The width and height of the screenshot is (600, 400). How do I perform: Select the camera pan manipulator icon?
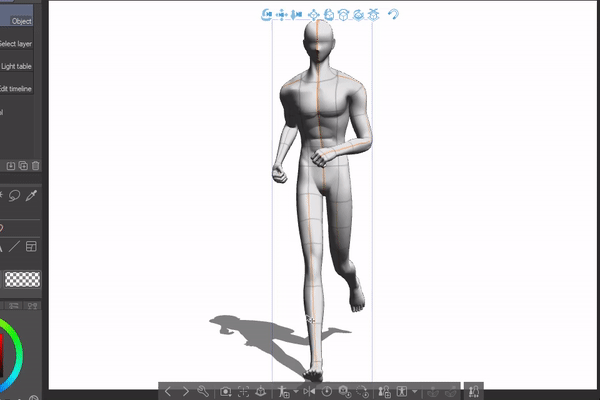pyautogui.click(x=281, y=15)
